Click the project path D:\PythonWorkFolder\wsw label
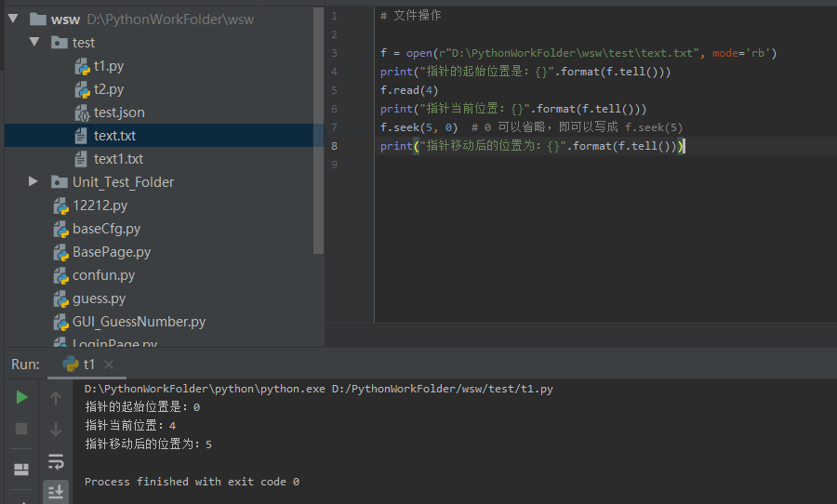Image resolution: width=837 pixels, height=504 pixels. (170, 20)
